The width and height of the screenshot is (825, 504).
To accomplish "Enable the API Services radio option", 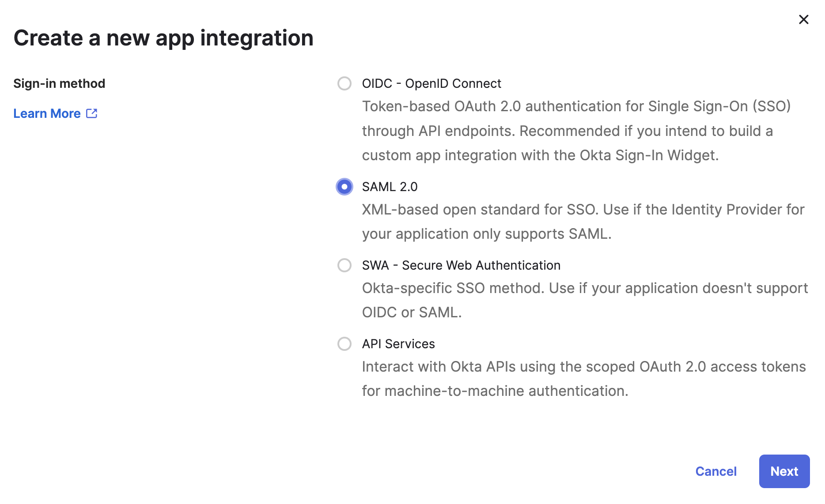I will click(x=344, y=344).
